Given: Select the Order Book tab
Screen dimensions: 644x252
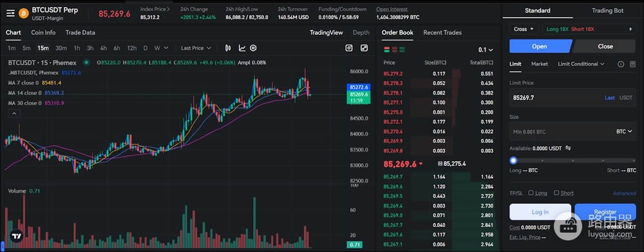Looking at the screenshot, I should (397, 32).
